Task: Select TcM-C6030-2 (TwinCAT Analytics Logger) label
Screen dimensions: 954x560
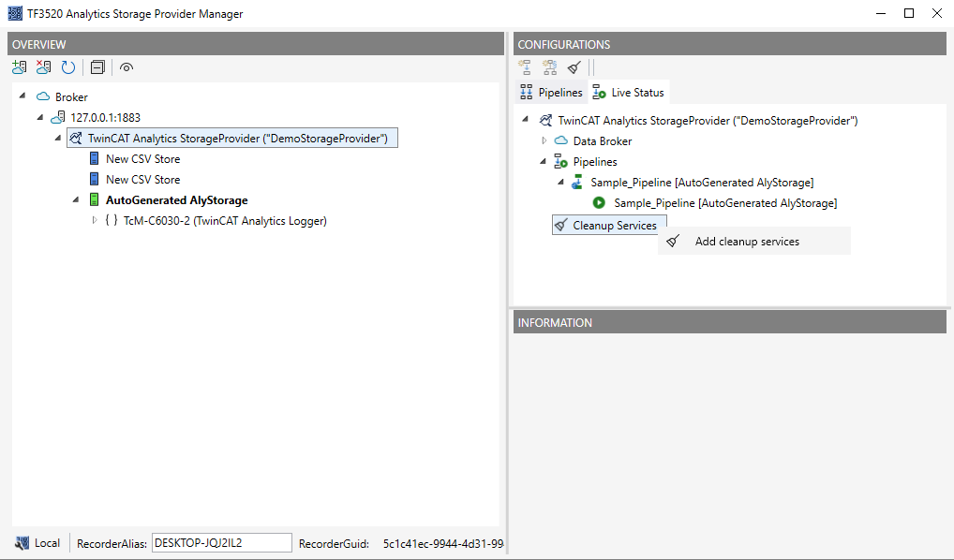Action: [x=225, y=221]
